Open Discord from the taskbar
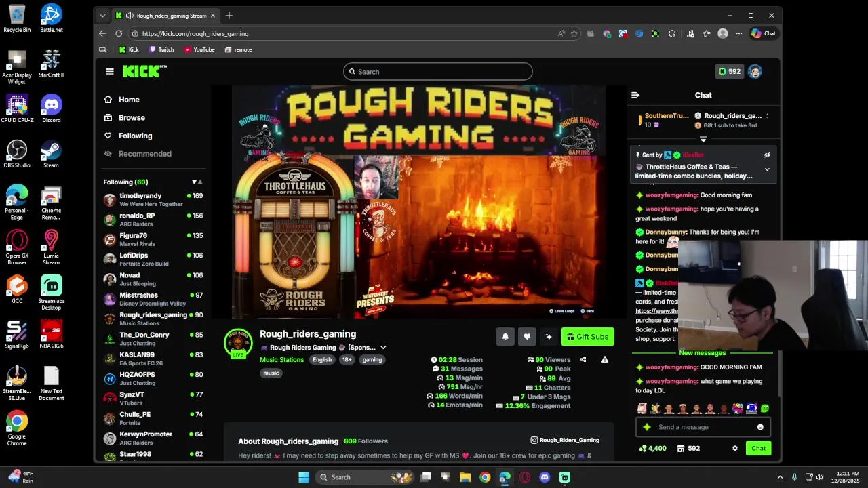Viewport: 868px width, 488px height. click(545, 477)
